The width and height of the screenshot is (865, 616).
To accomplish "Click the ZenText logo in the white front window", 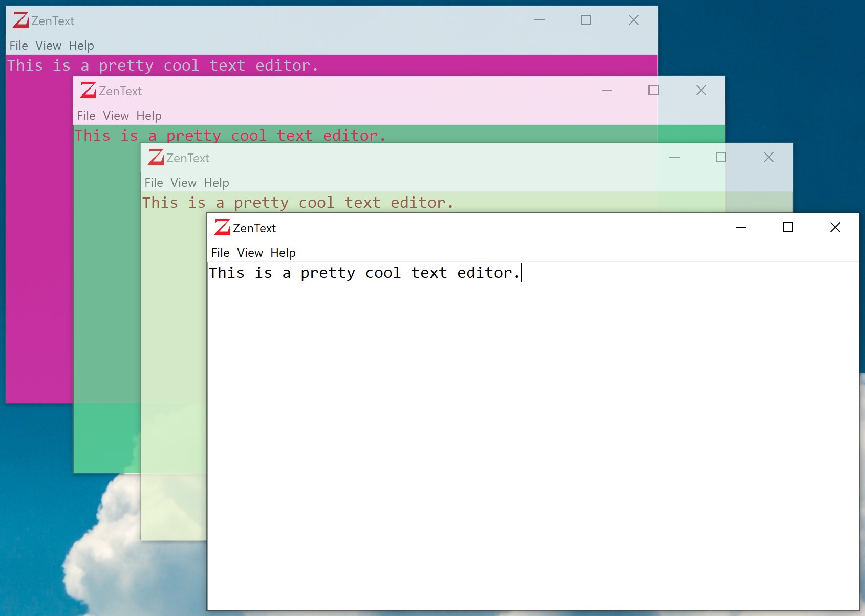I will 222,227.
